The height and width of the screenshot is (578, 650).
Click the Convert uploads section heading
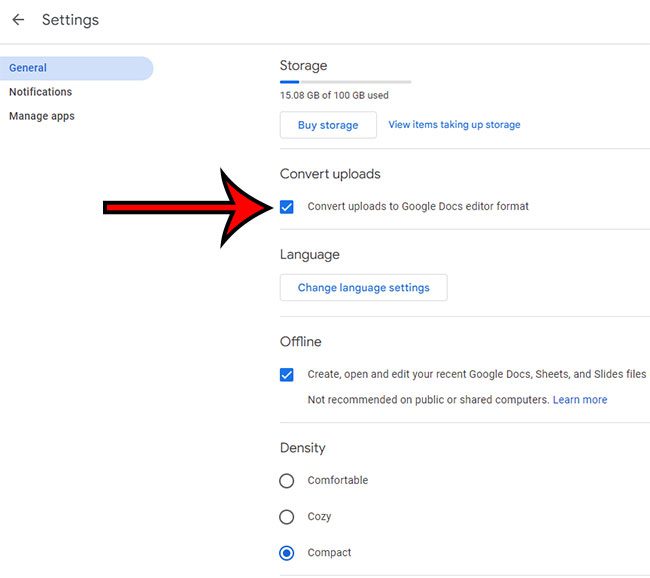coord(330,174)
